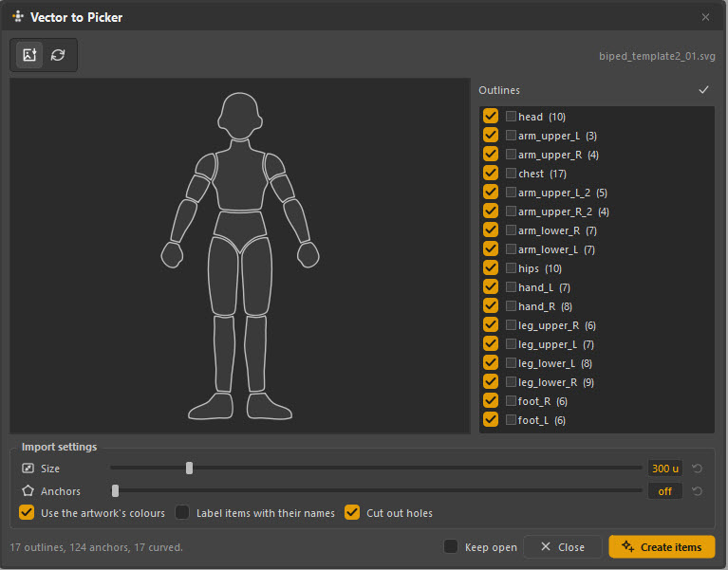Select the 'leg_upper_L (7)' outline name
The image size is (728, 570).
556,344
